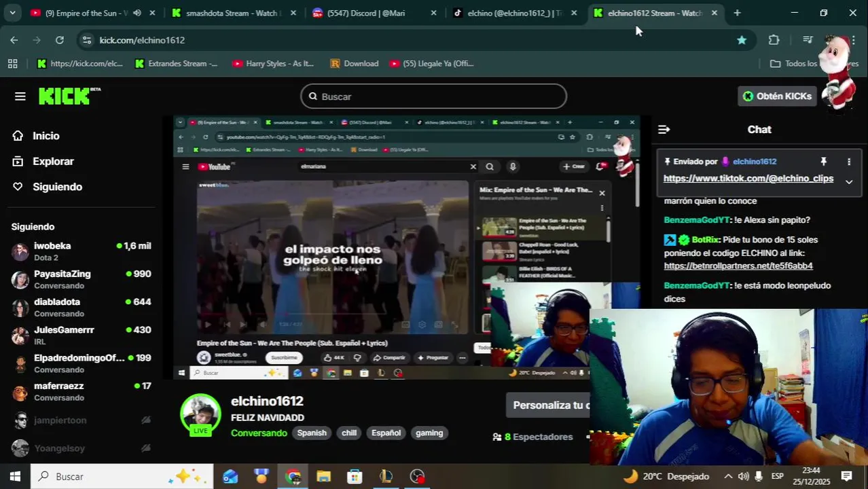Expand the pinned message chevron
The width and height of the screenshot is (868, 489).
pos(848,181)
